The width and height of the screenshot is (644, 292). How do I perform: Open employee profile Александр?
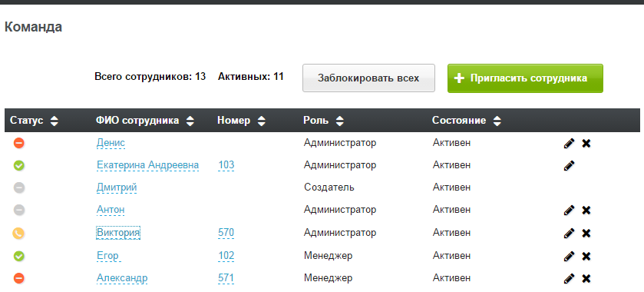122,278
